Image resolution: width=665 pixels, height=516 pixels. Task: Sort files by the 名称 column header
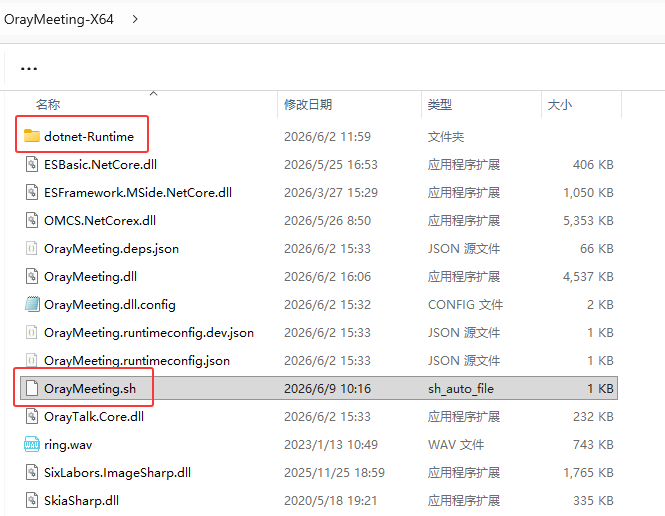(48, 104)
